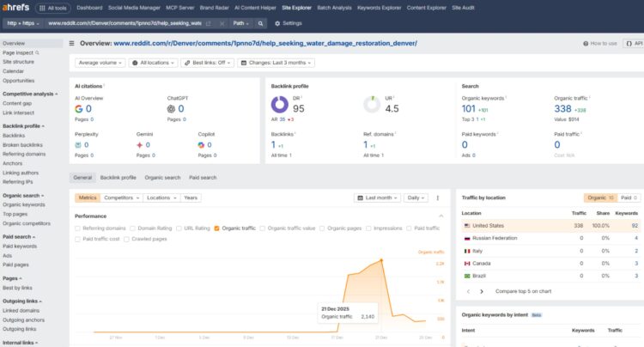Click organic keywords count 101

468,109
